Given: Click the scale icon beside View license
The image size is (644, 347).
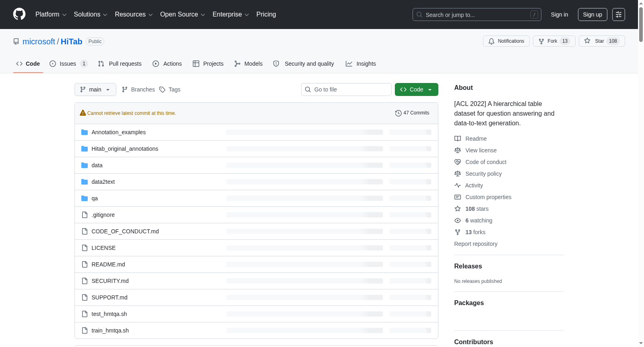Looking at the screenshot, I should (x=458, y=150).
